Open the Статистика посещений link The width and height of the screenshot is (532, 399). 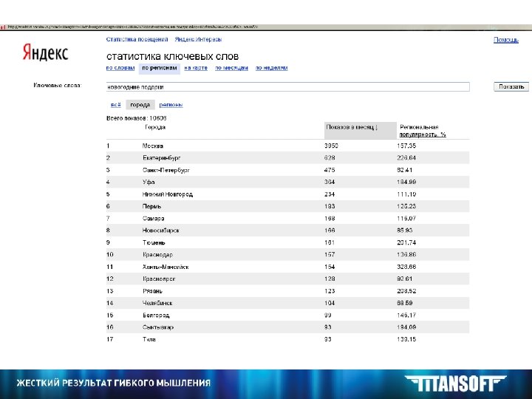[x=137, y=39]
